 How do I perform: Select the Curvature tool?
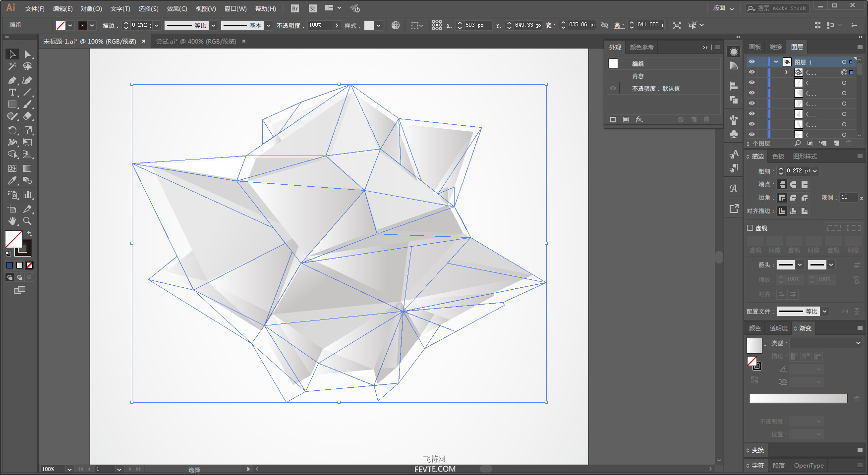coord(28,80)
